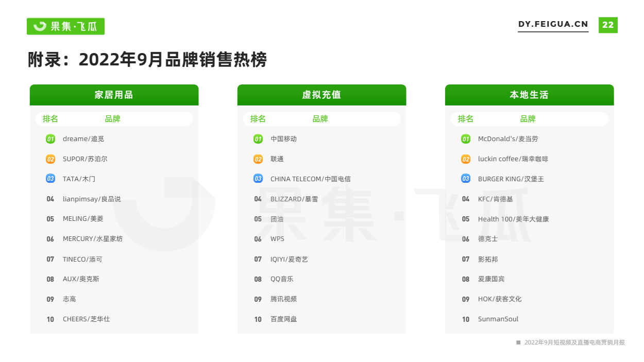Click the 虚拟充值 category header
644x362 pixels.
(321, 95)
